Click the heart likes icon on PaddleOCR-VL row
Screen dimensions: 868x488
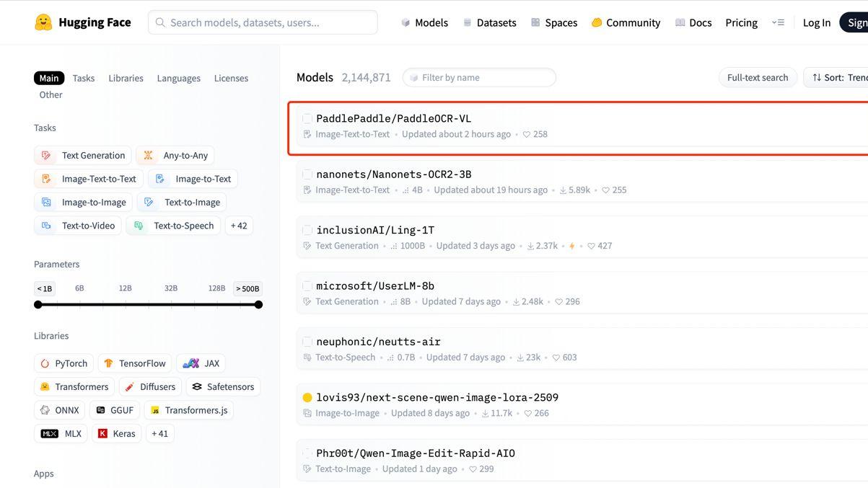click(x=527, y=134)
